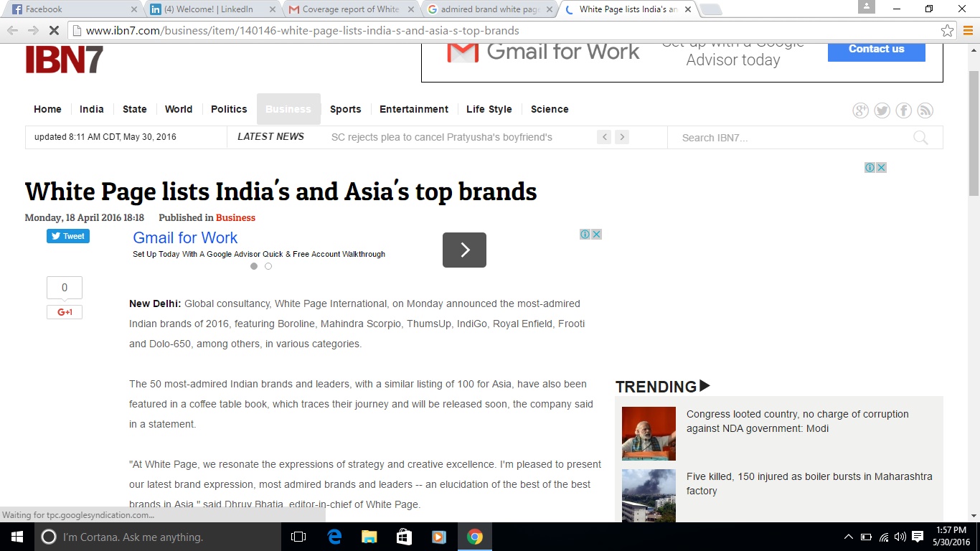Open the Politics menu item

[229, 109]
